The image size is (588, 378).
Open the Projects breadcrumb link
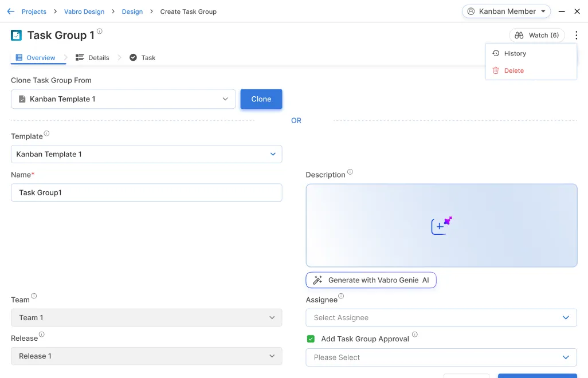[x=34, y=11]
